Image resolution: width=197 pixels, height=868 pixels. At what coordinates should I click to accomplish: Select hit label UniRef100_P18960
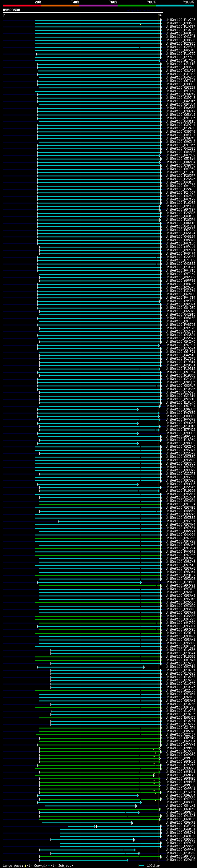(180, 440)
